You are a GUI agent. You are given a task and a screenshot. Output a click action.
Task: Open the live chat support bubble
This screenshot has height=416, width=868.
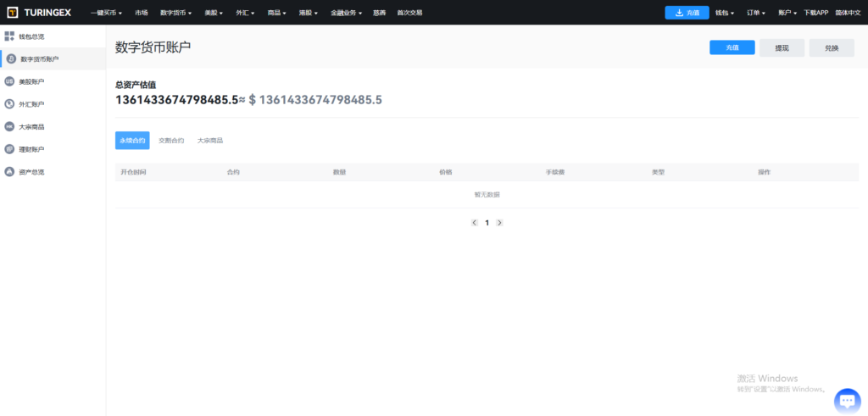point(847,401)
